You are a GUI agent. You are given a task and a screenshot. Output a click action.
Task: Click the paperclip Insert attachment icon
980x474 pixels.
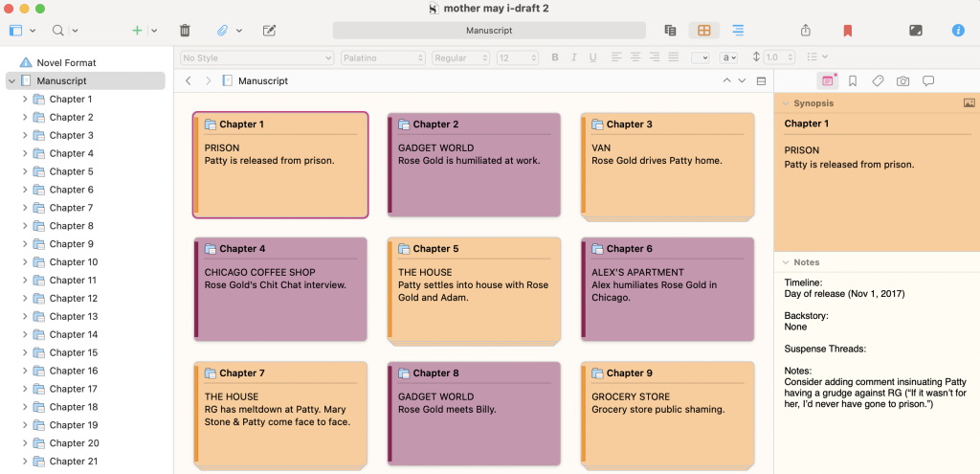click(x=222, y=30)
